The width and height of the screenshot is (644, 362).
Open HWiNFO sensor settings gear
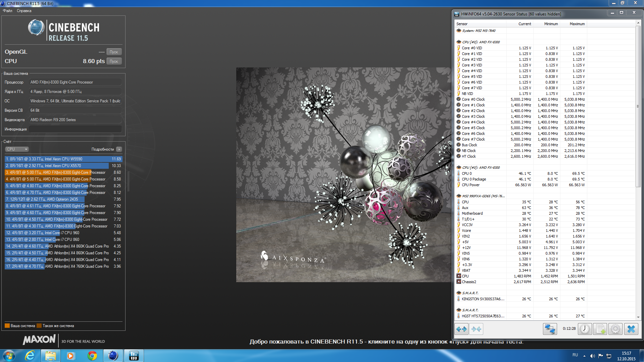click(x=615, y=329)
